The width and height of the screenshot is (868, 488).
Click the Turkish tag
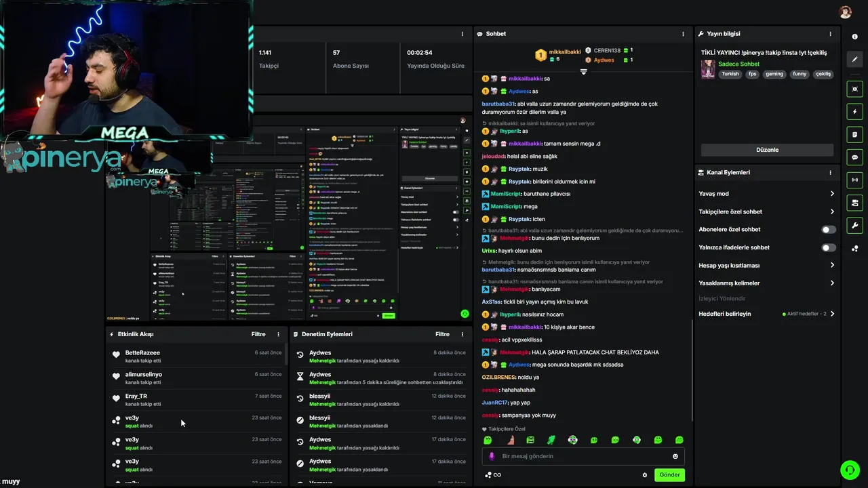tap(730, 74)
